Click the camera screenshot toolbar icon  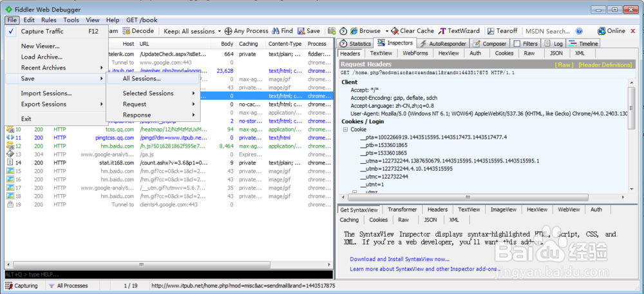(332, 31)
